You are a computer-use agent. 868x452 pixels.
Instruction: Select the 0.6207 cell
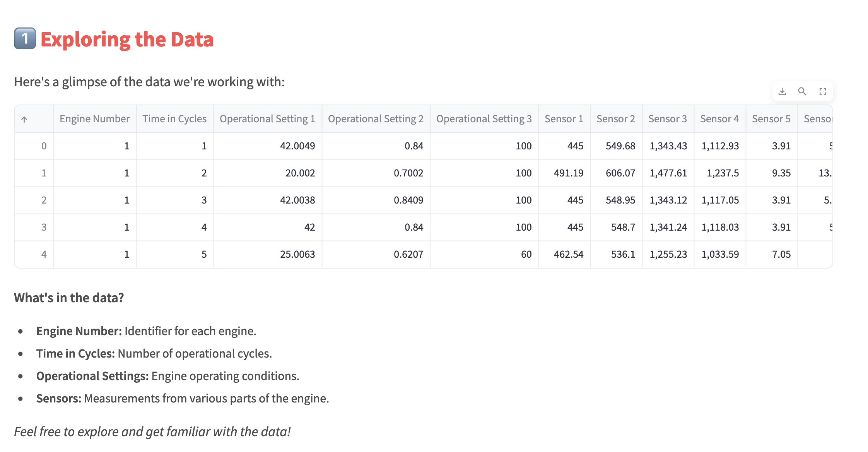[x=408, y=254]
